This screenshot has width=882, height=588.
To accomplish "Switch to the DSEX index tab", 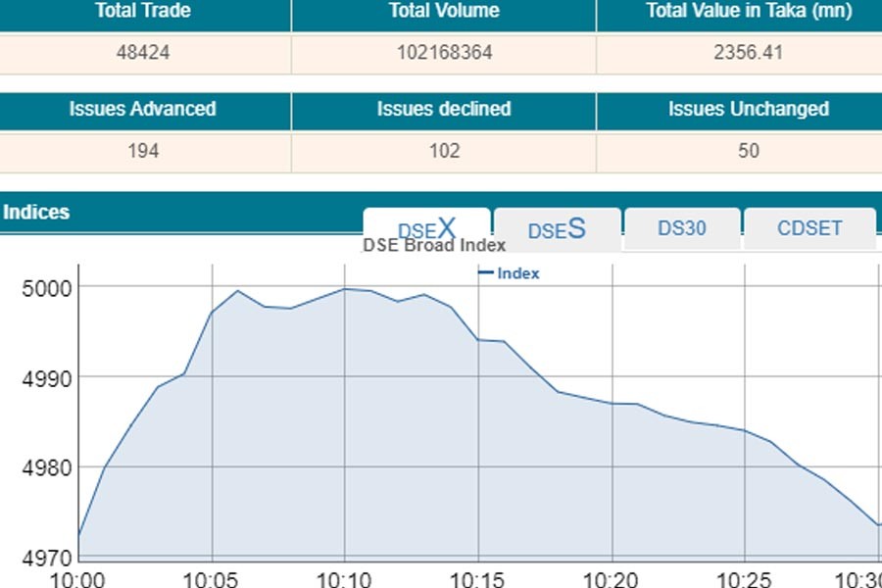I will coord(426,229).
